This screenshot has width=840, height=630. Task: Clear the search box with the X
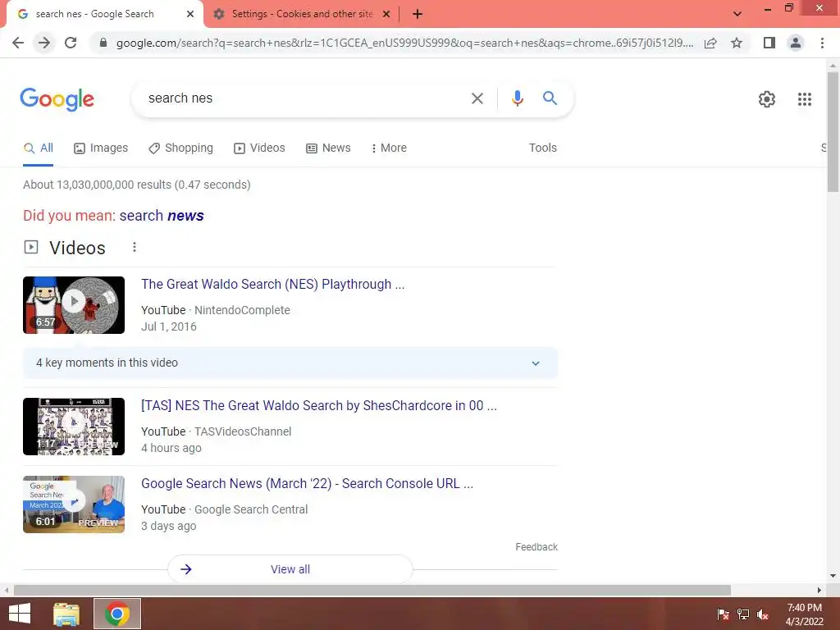(x=477, y=98)
